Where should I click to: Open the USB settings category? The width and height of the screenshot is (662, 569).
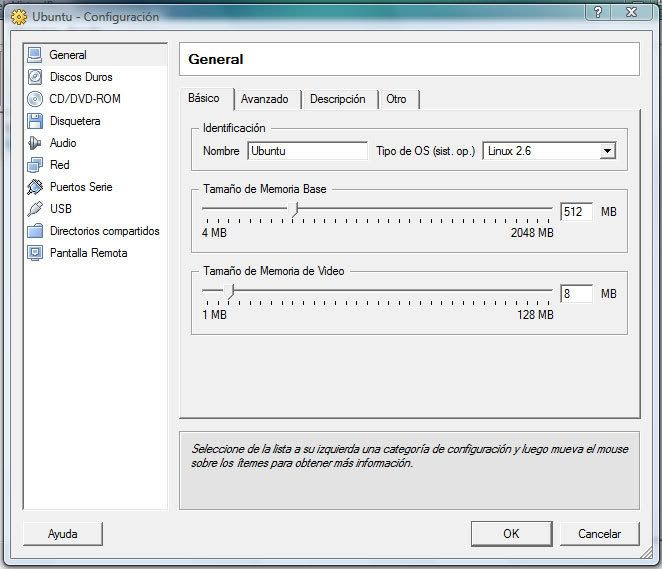pyautogui.click(x=61, y=209)
